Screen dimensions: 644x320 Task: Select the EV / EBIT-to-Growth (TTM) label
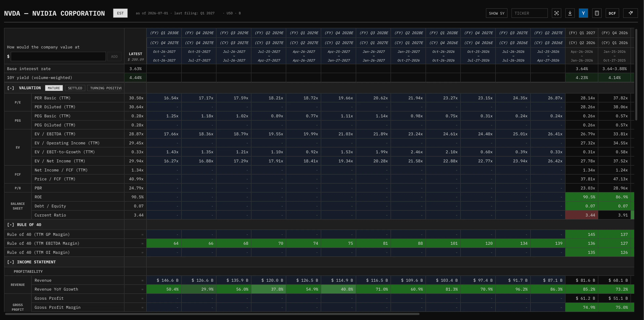pos(65,152)
